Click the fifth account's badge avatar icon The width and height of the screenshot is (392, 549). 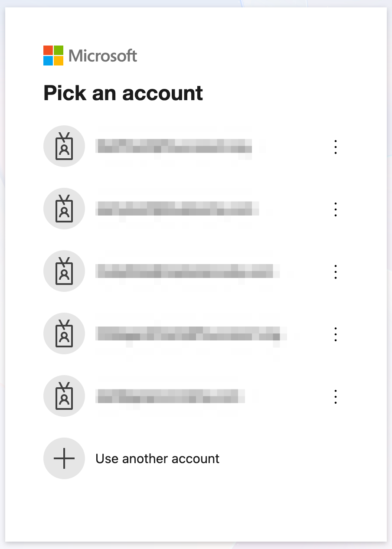pos(64,396)
